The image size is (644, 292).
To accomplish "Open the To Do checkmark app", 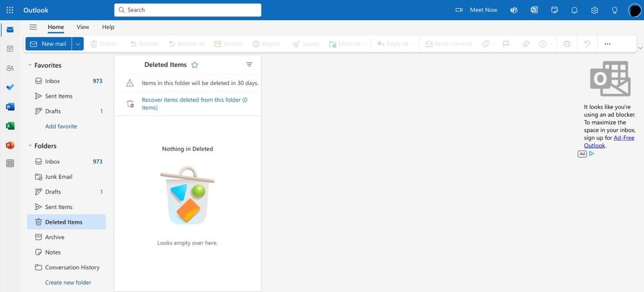I will tap(10, 87).
